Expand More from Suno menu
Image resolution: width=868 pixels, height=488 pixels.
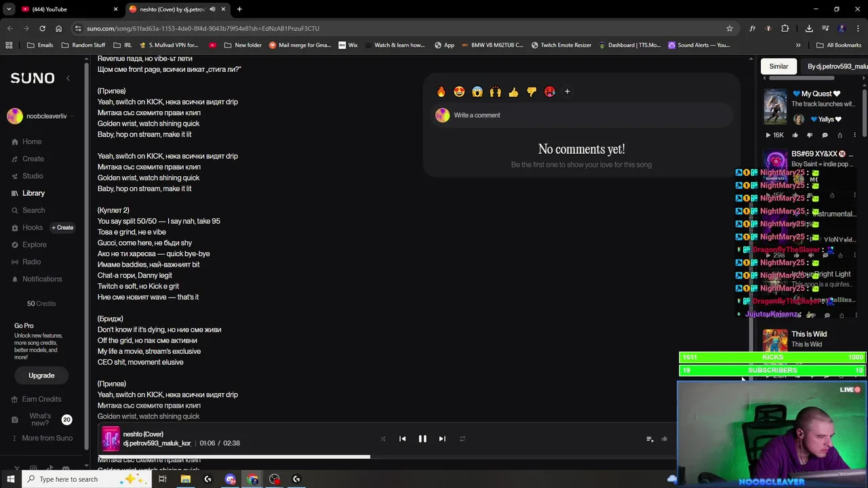(x=47, y=438)
